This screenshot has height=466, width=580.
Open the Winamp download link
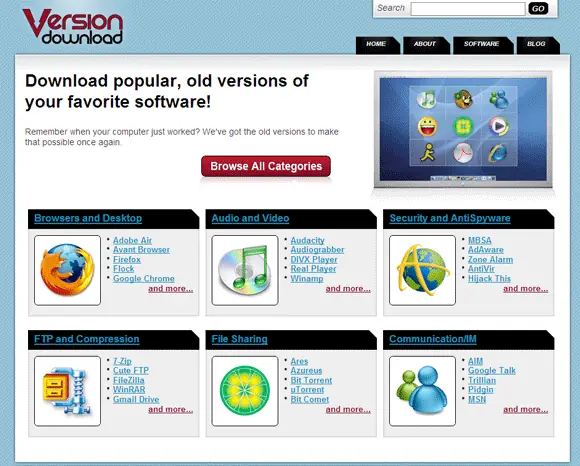[307, 278]
